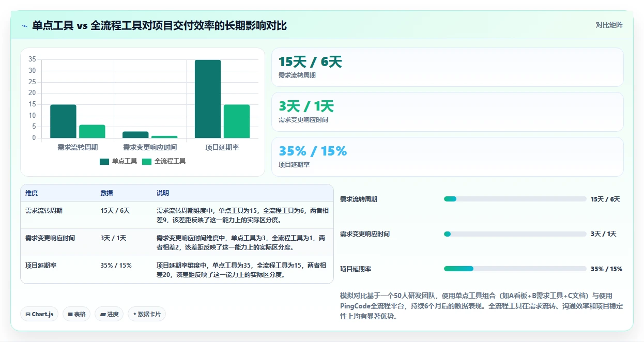Click progress label 需求流转周期
This screenshot has height=342, width=644.
coord(359,199)
